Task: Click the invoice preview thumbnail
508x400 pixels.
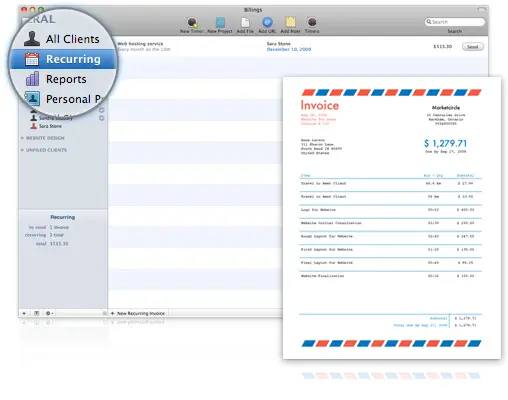Action: [x=392, y=218]
